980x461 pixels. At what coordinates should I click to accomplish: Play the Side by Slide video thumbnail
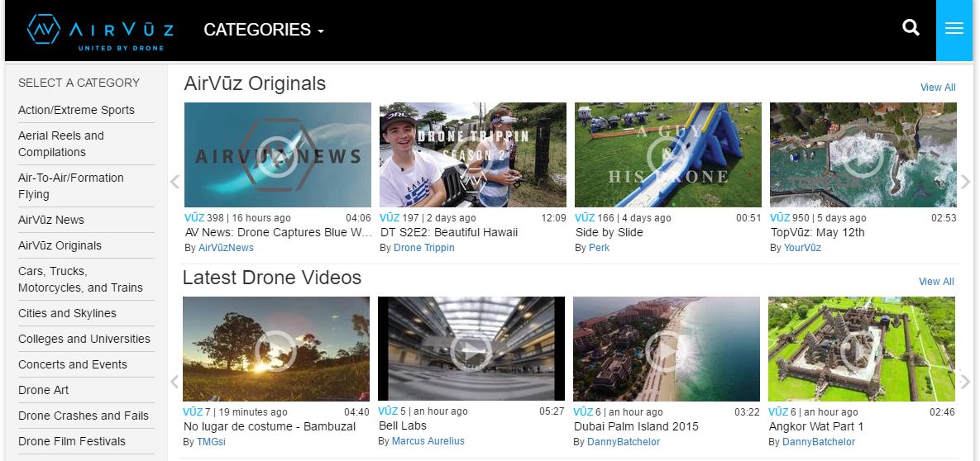click(x=667, y=155)
